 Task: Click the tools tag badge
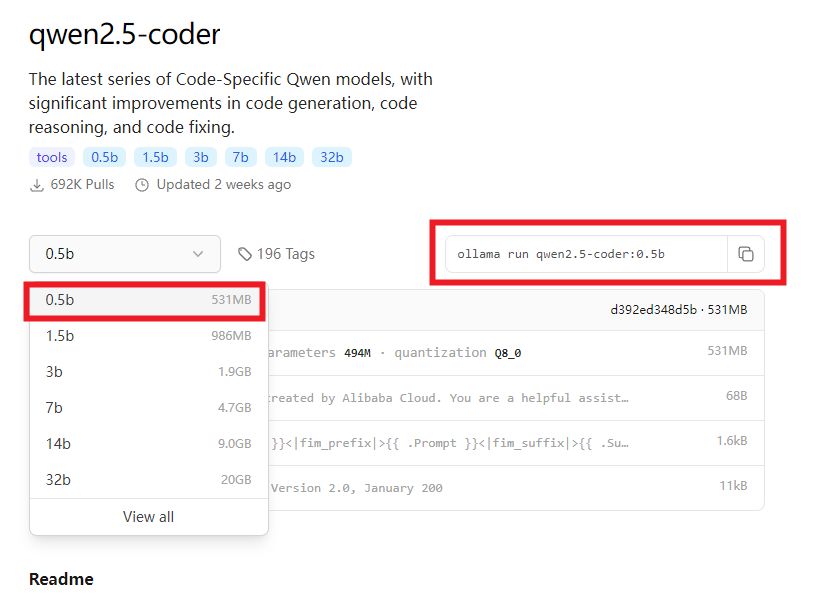point(52,157)
